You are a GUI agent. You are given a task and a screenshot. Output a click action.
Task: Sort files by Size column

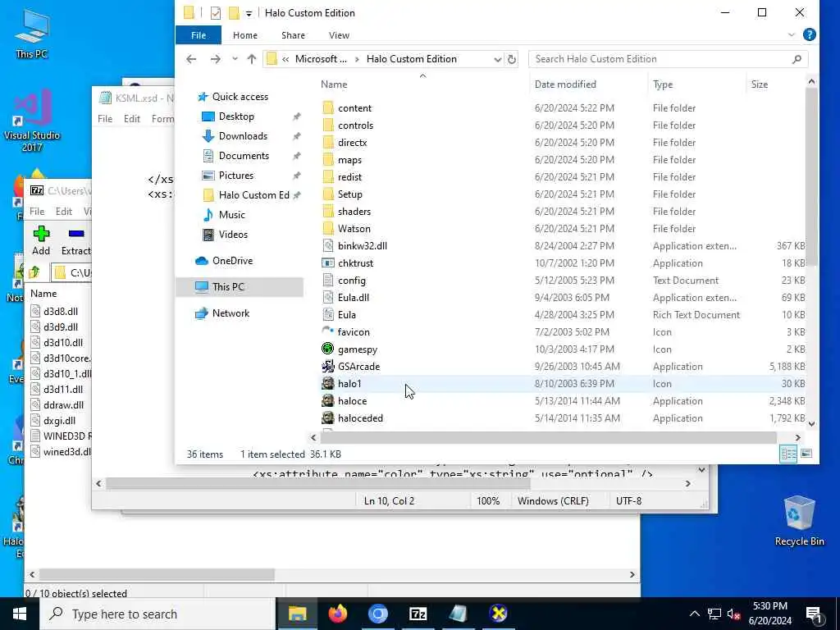pyautogui.click(x=775, y=84)
